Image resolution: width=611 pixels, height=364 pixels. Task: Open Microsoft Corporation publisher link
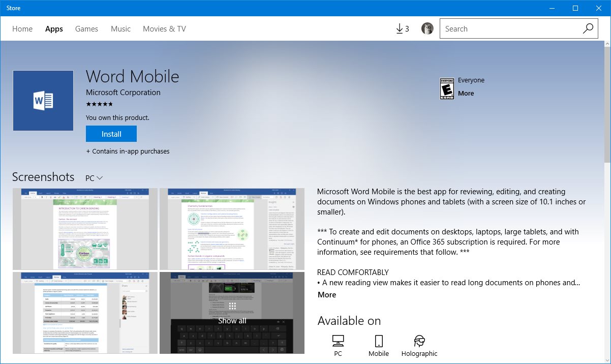coord(123,93)
